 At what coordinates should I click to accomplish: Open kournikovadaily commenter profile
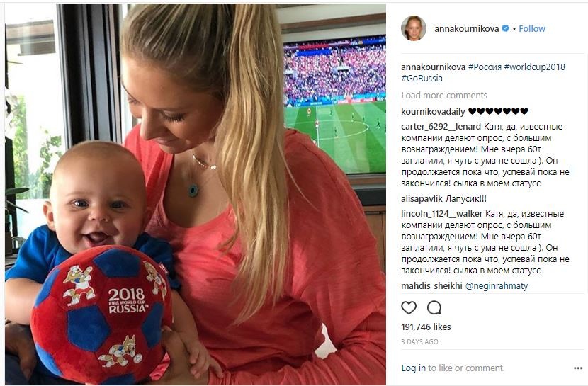pyautogui.click(x=433, y=111)
